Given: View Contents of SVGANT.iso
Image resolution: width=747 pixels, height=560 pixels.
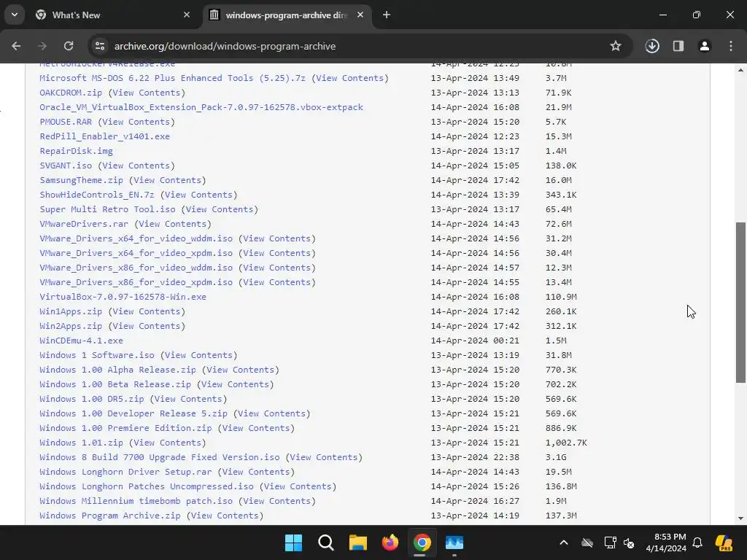Looking at the screenshot, I should [x=136, y=166].
